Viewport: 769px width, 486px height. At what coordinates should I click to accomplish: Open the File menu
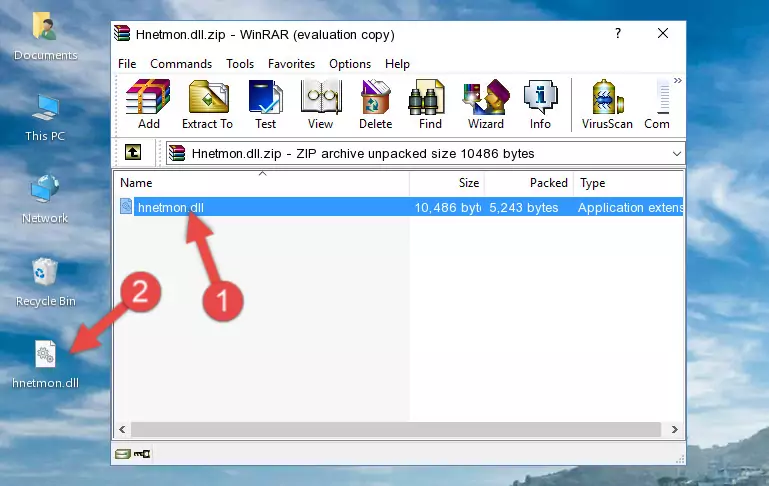click(127, 64)
